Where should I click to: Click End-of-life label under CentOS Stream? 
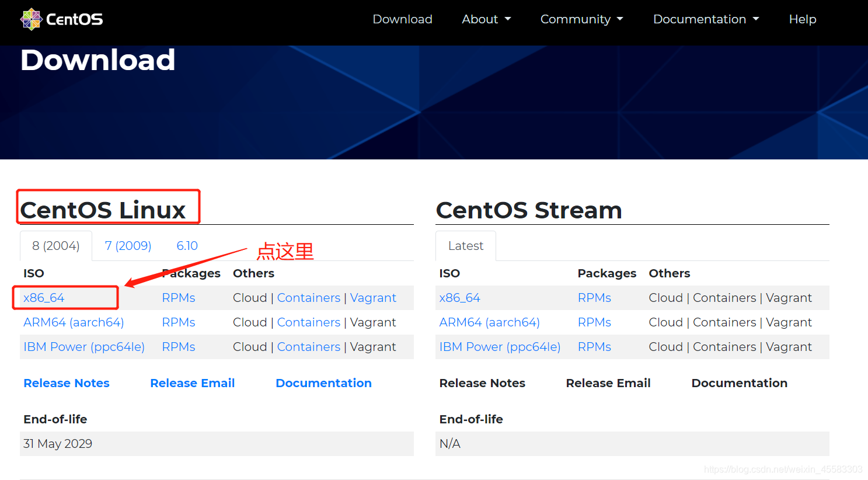pyautogui.click(x=471, y=419)
